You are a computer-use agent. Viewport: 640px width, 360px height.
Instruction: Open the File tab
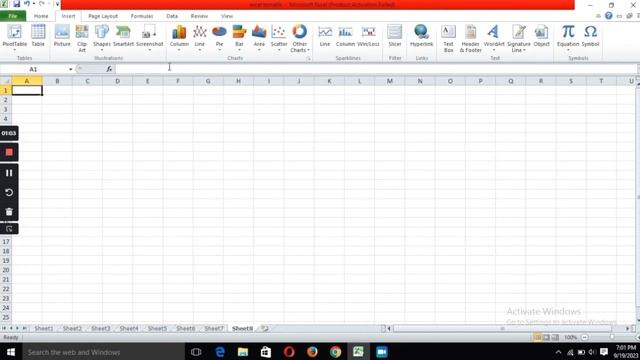click(x=13, y=16)
